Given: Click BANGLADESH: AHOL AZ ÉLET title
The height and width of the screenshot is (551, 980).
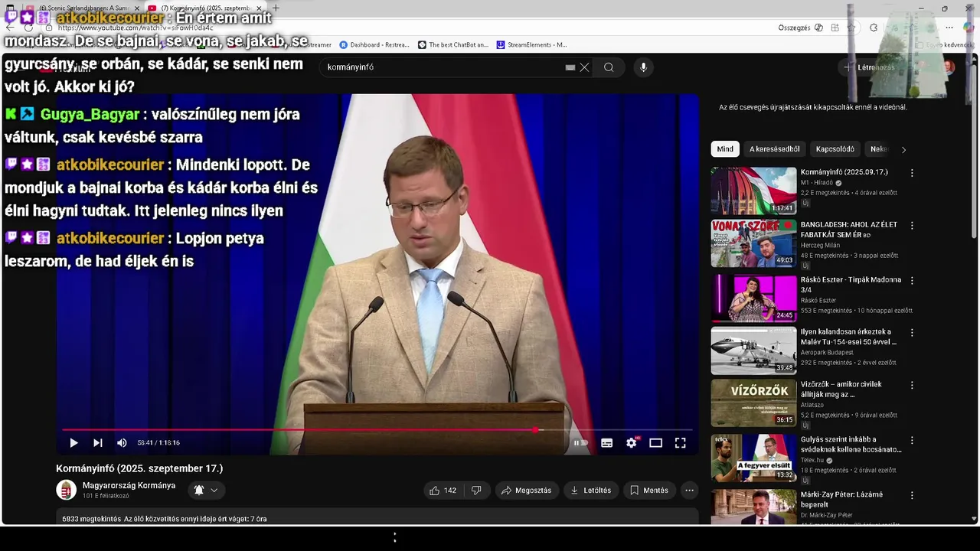Looking at the screenshot, I should [848, 230].
